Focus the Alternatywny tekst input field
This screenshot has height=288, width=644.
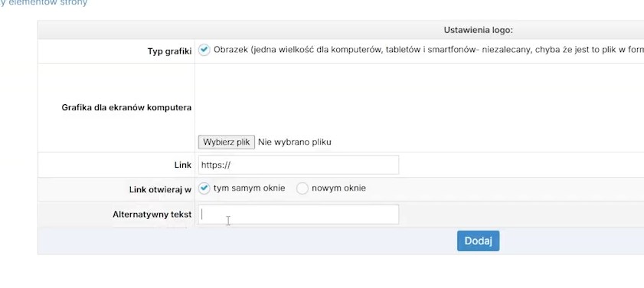[298, 214]
